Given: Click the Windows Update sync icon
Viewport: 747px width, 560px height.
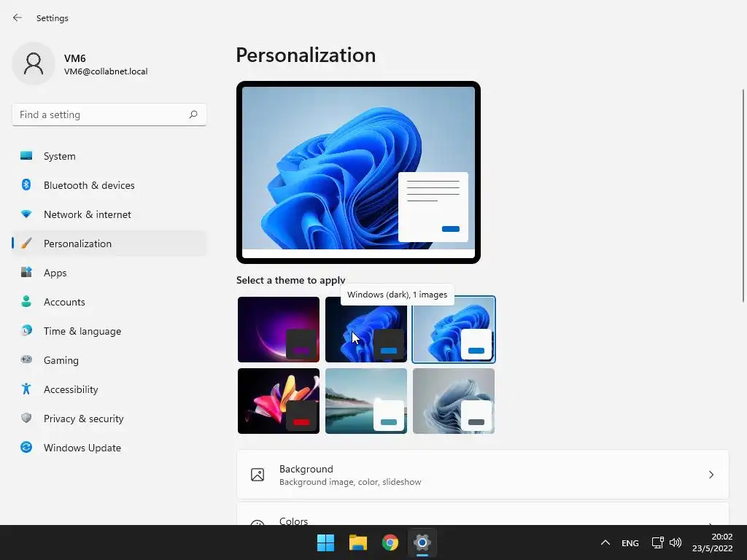Looking at the screenshot, I should pyautogui.click(x=26, y=447).
